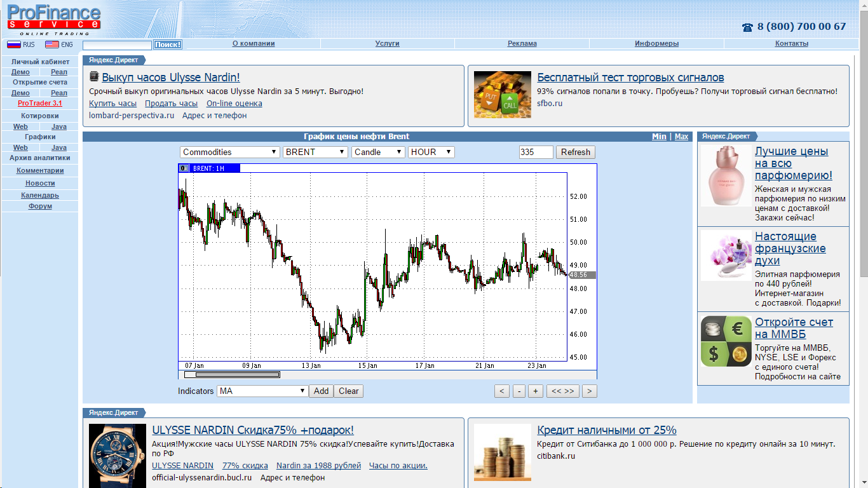Move the chart forward with > button
The height and width of the screenshot is (488, 868).
tap(590, 391)
